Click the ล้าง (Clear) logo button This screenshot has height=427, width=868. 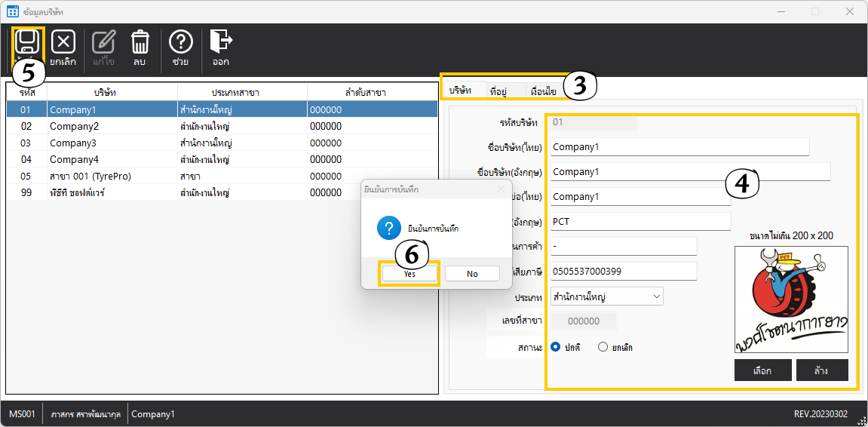[x=821, y=370]
